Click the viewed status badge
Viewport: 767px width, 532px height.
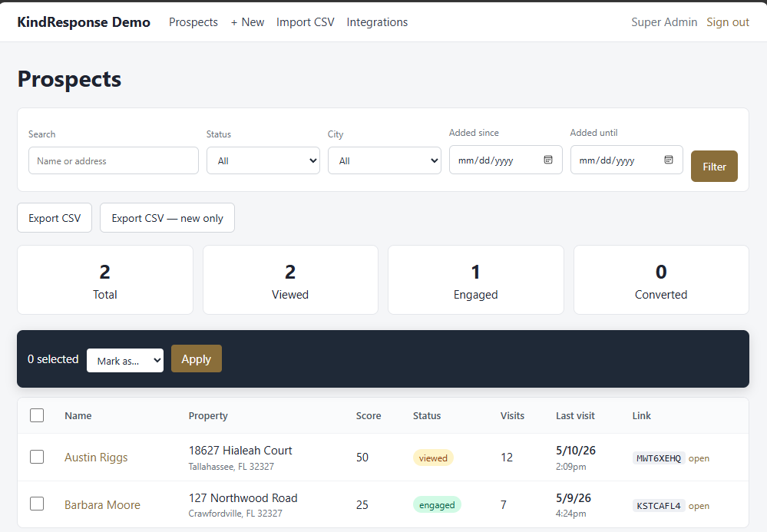tap(433, 458)
